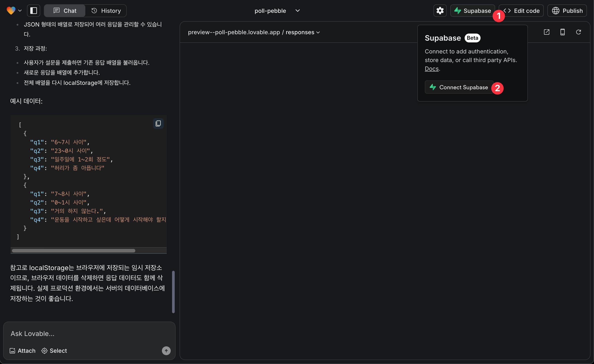Expand chevron next to Lovable logo
Image resolution: width=594 pixels, height=364 pixels.
point(20,11)
